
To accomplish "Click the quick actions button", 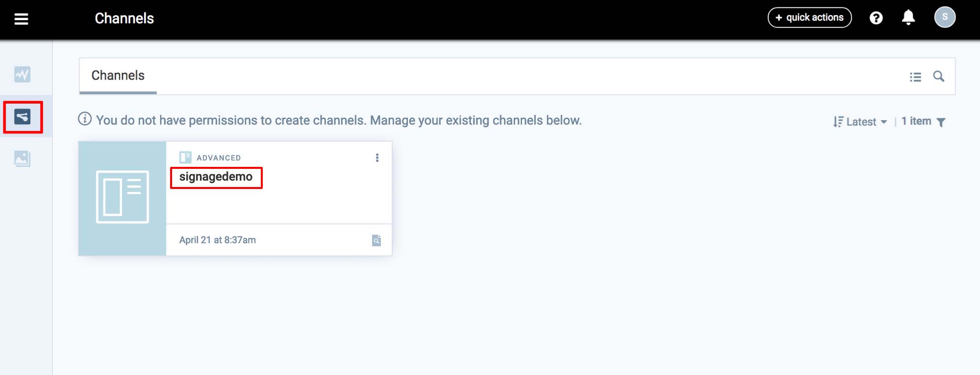I will [809, 18].
